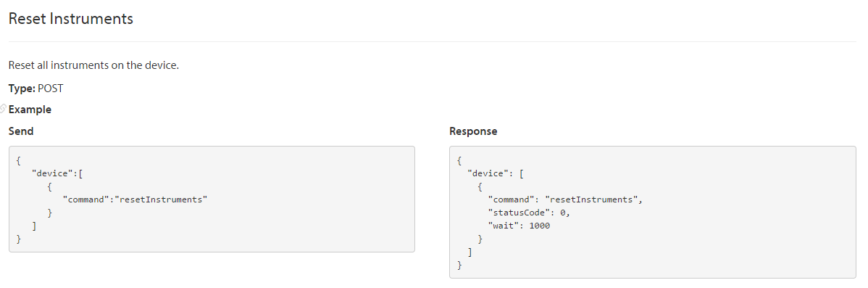868x288 pixels.
Task: Click the "statusCode": 0 line
Action: click(x=529, y=213)
